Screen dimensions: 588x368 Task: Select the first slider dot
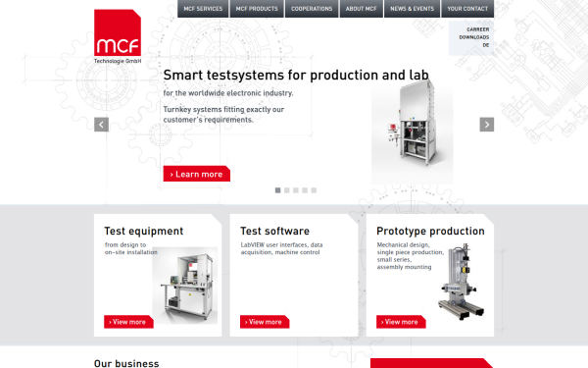(x=278, y=190)
